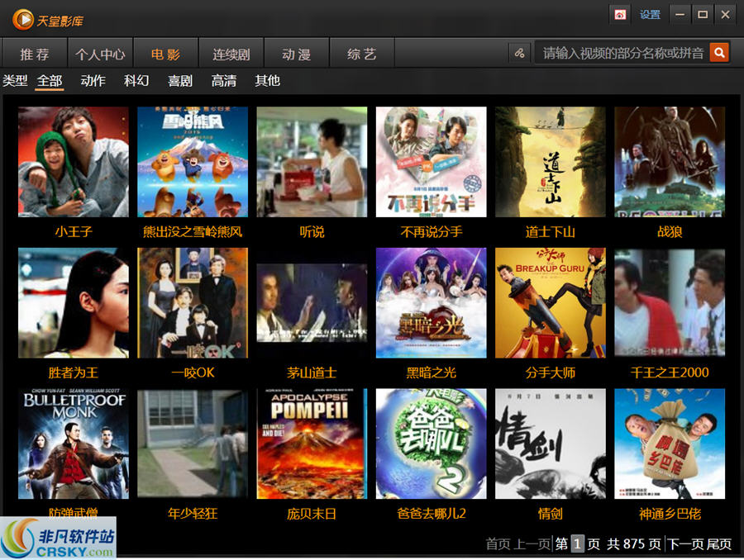Open the Apocalypse Pompeii poster

pos(312,444)
